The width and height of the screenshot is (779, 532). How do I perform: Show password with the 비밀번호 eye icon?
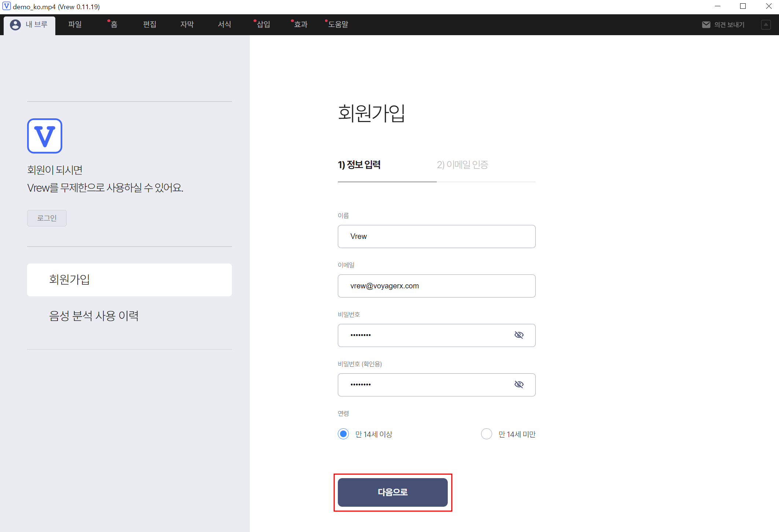tap(519, 335)
